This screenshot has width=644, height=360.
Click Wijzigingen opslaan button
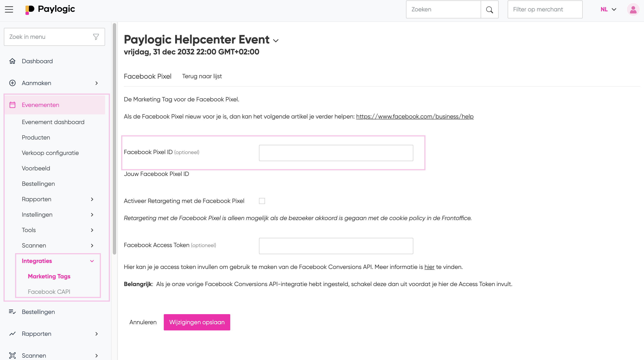click(x=197, y=322)
